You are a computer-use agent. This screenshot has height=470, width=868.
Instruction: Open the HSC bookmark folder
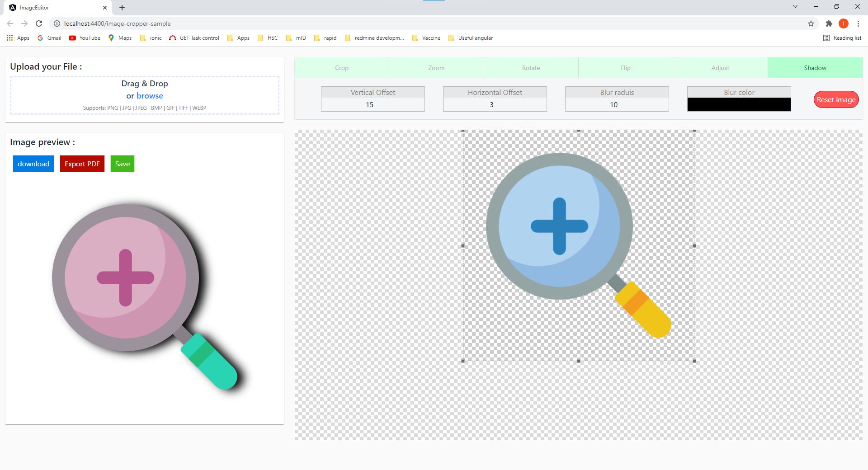(x=268, y=38)
